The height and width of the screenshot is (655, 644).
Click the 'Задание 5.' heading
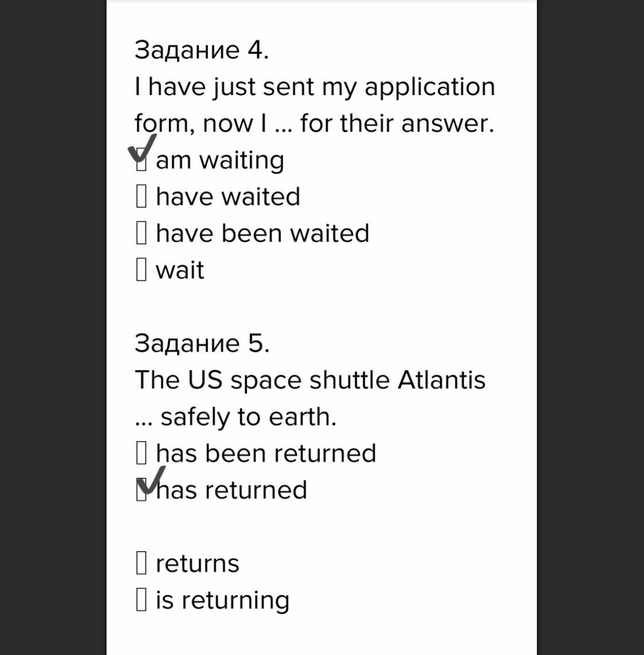[x=202, y=343]
